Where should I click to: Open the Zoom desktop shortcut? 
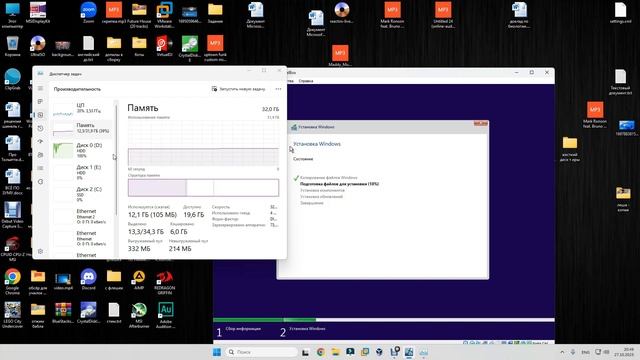89,13
